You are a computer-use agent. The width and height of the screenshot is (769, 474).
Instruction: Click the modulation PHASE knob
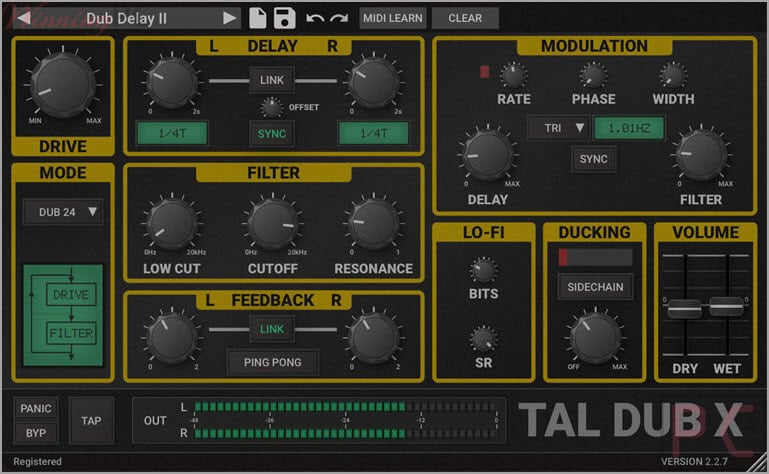[593, 76]
